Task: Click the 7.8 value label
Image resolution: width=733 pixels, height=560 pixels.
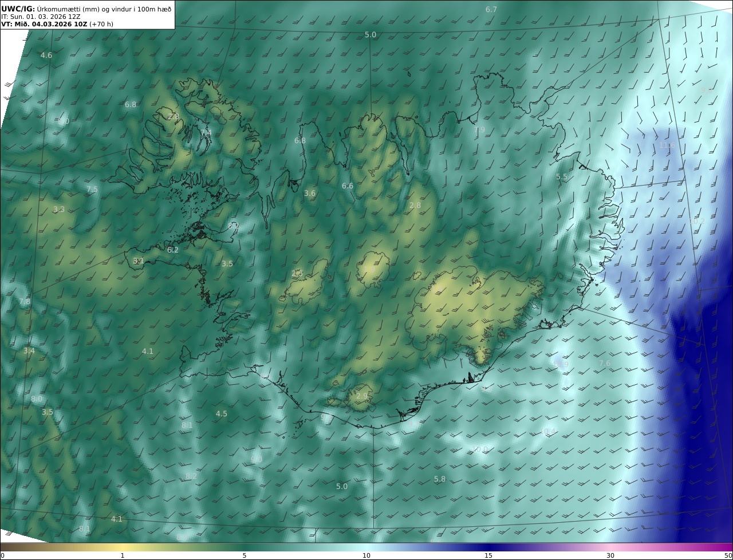Action: tap(25, 302)
